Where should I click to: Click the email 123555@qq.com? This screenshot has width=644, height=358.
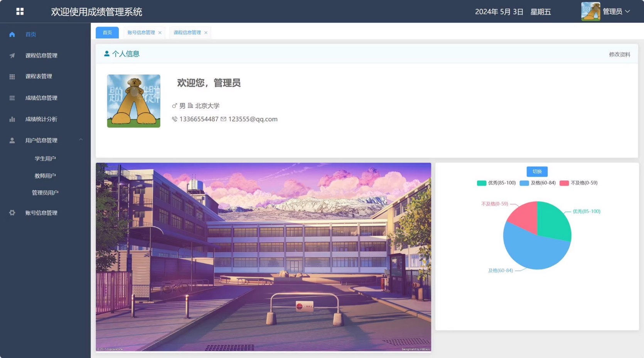tap(253, 119)
